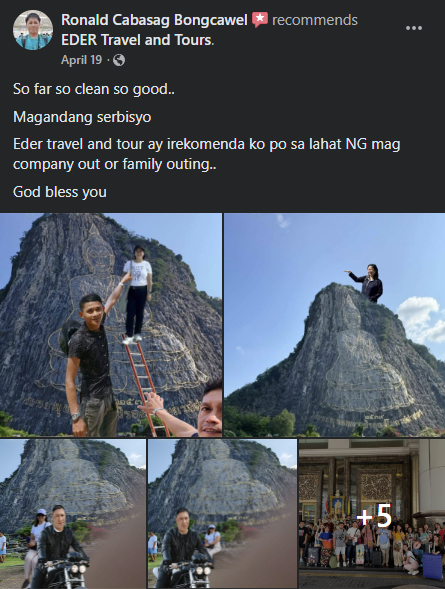This screenshot has width=445, height=589.
Task: Click the globe public audience icon
Action: coord(119,60)
